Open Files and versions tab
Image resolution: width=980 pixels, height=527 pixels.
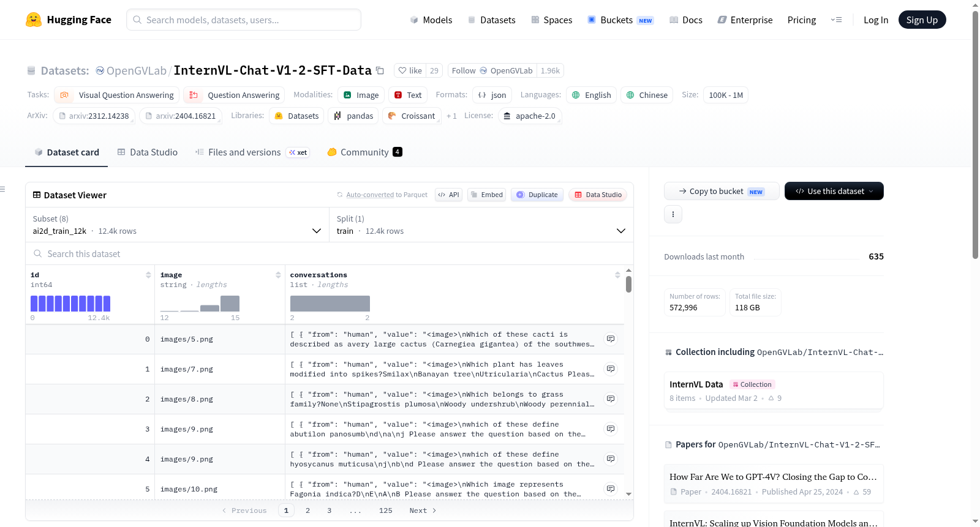252,152
